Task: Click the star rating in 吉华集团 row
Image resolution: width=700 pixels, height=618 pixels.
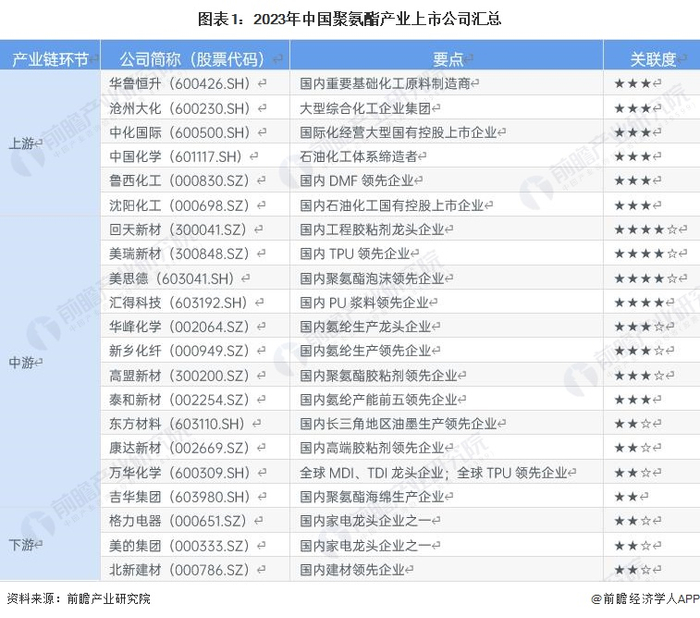Action: coord(626,496)
